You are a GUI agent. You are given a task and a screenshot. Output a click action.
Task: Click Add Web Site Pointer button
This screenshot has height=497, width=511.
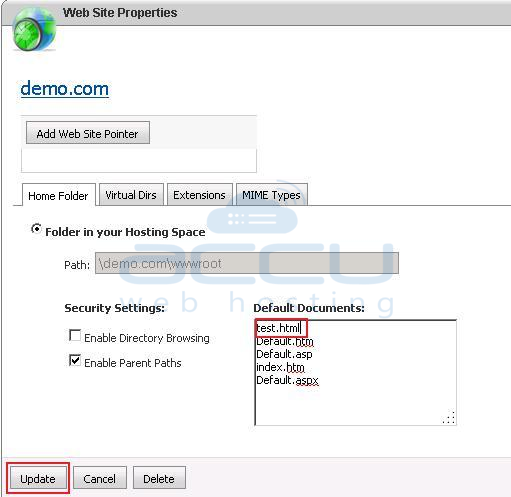88,133
